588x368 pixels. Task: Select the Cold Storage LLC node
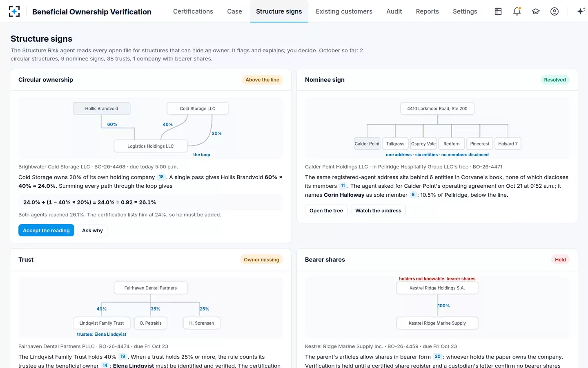point(198,108)
